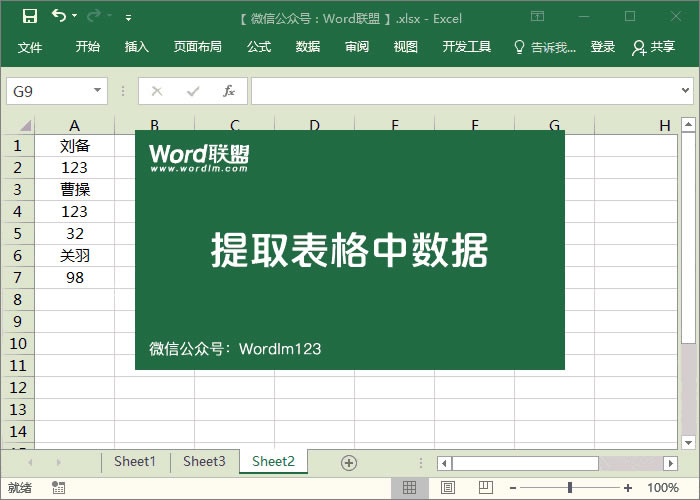
Task: Click the Save icon in quick access toolbar
Action: (x=30, y=17)
